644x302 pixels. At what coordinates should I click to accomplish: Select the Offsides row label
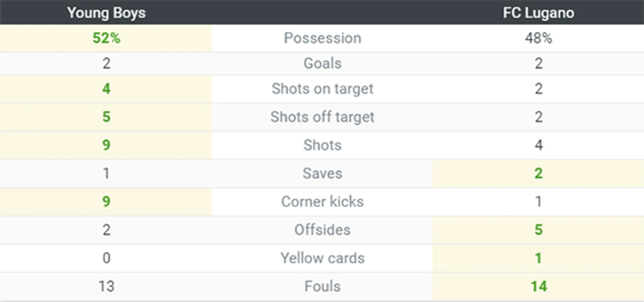point(322,230)
